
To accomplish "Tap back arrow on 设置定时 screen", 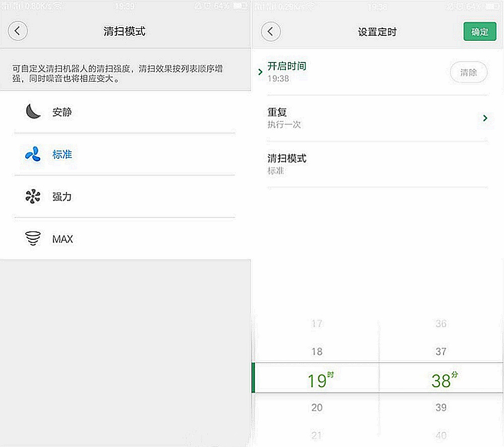I will coord(271,31).
